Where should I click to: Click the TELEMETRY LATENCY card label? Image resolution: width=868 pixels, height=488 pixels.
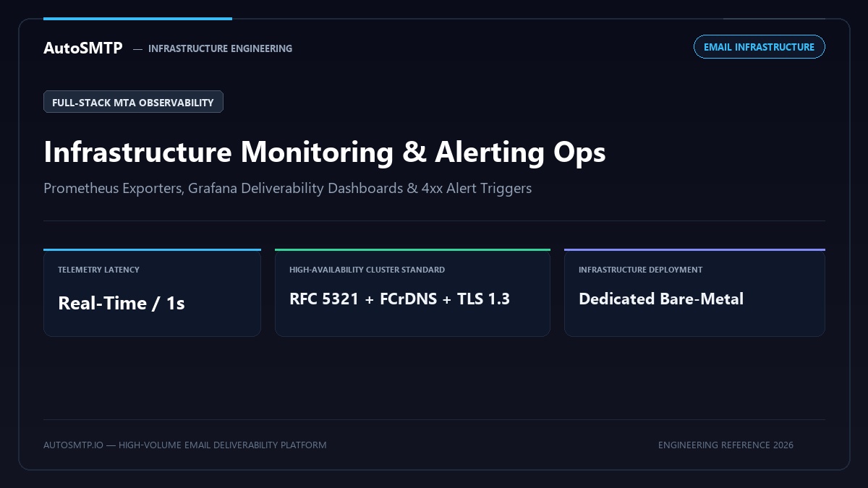pos(98,270)
